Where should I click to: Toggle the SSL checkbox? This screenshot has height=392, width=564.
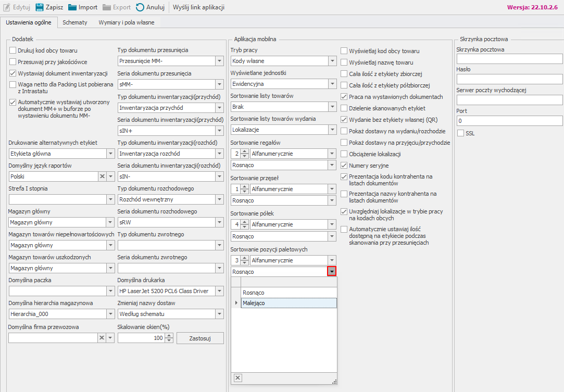[460, 133]
